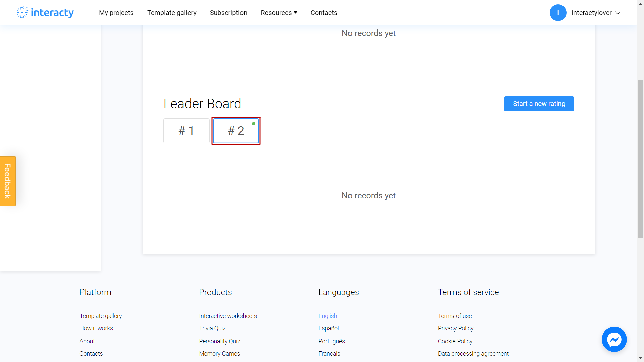The height and width of the screenshot is (362, 644).
Task: Click the Feedback side tab icon
Action: click(8, 181)
